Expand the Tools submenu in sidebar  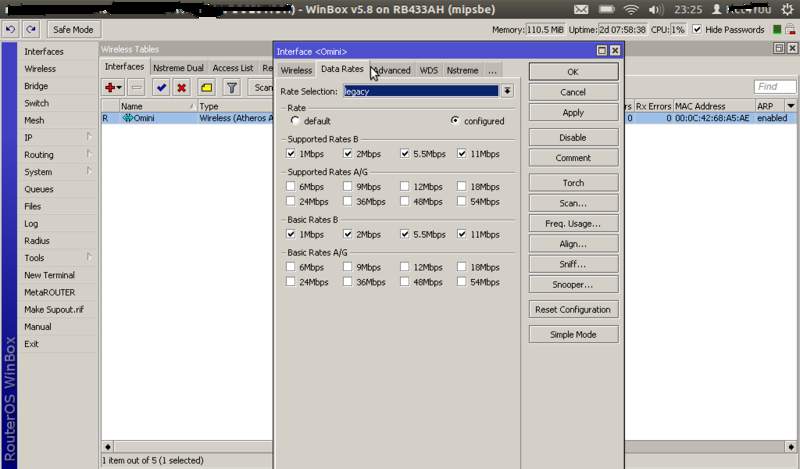tap(89, 257)
